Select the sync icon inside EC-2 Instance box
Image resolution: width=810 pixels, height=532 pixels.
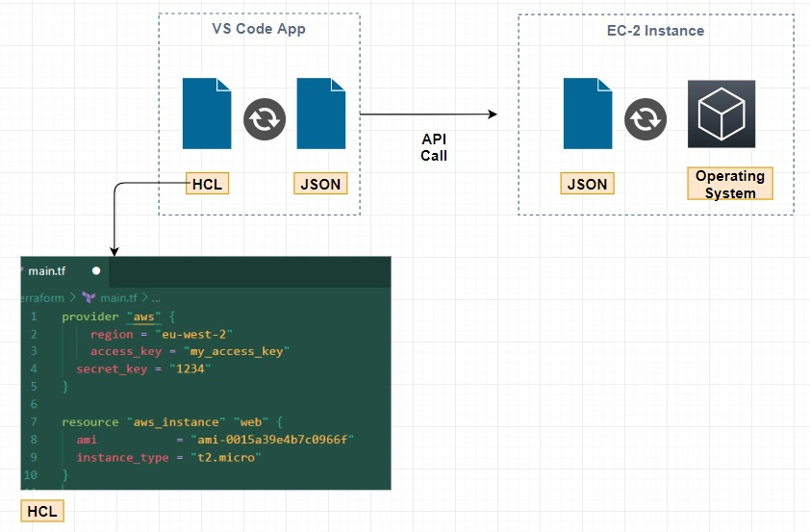pyautogui.click(x=645, y=119)
